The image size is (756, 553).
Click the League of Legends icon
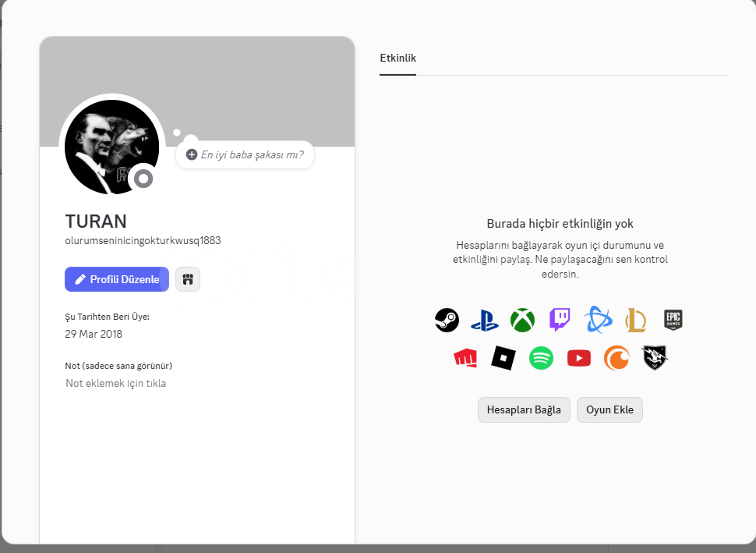pos(635,320)
